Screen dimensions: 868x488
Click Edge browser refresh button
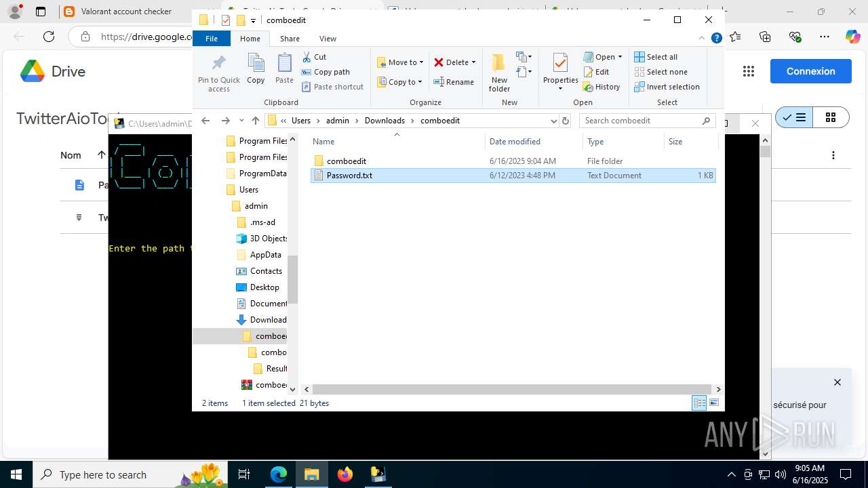point(49,37)
